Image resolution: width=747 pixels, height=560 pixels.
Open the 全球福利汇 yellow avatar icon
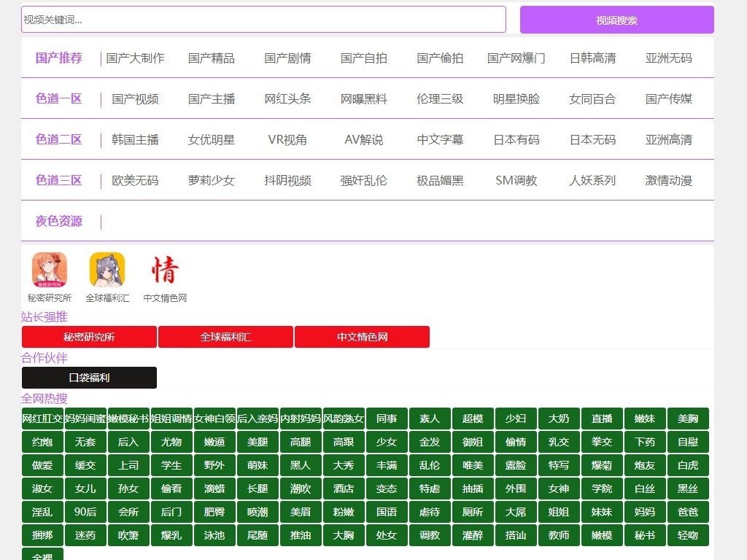[107, 270]
